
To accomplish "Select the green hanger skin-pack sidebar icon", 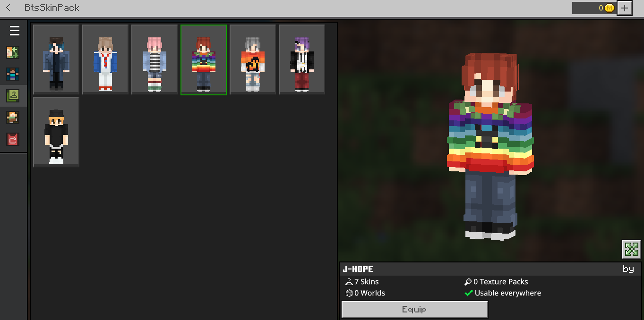I will (13, 96).
